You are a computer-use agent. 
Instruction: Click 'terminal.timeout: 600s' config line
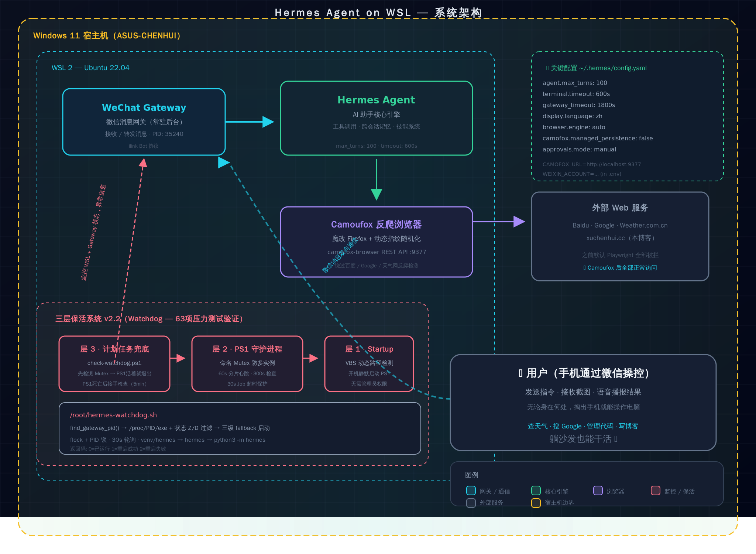tap(576, 94)
